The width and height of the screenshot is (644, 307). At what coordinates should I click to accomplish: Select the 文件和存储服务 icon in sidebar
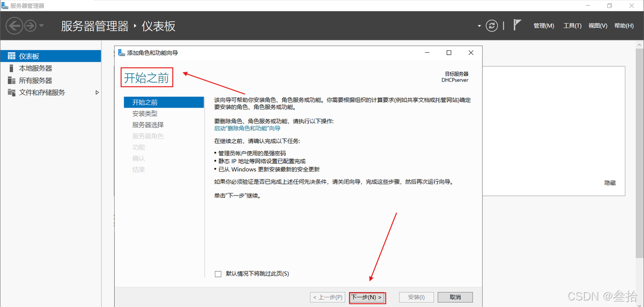[12, 92]
